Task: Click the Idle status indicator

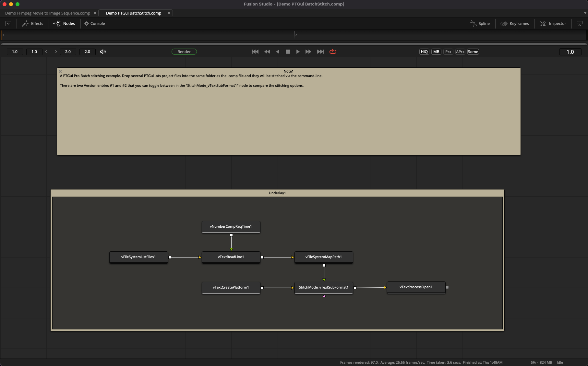Action: [x=560, y=362]
